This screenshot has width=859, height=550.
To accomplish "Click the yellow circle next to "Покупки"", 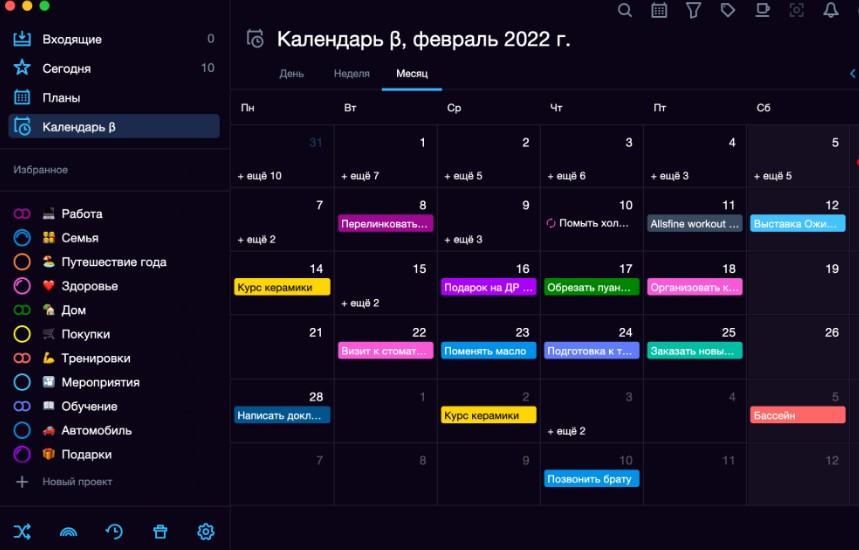I will click(22, 334).
